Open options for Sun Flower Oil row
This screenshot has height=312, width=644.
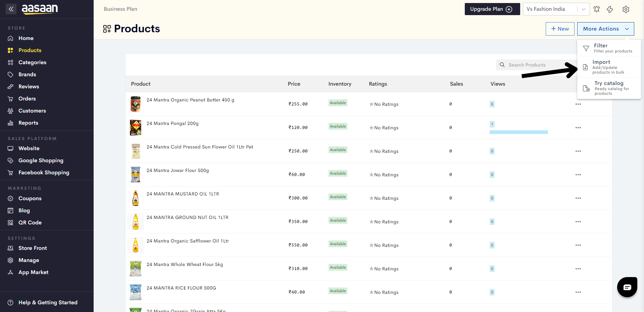(578, 151)
